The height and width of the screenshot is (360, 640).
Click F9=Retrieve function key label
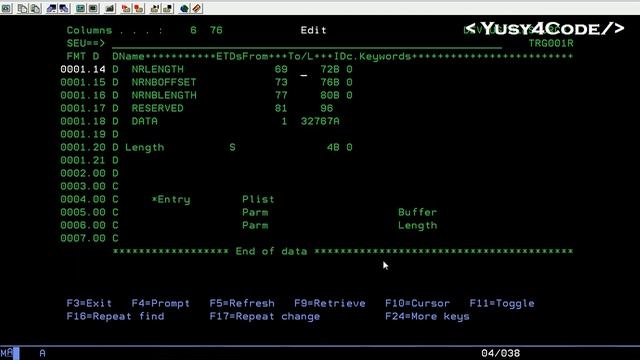tap(330, 303)
